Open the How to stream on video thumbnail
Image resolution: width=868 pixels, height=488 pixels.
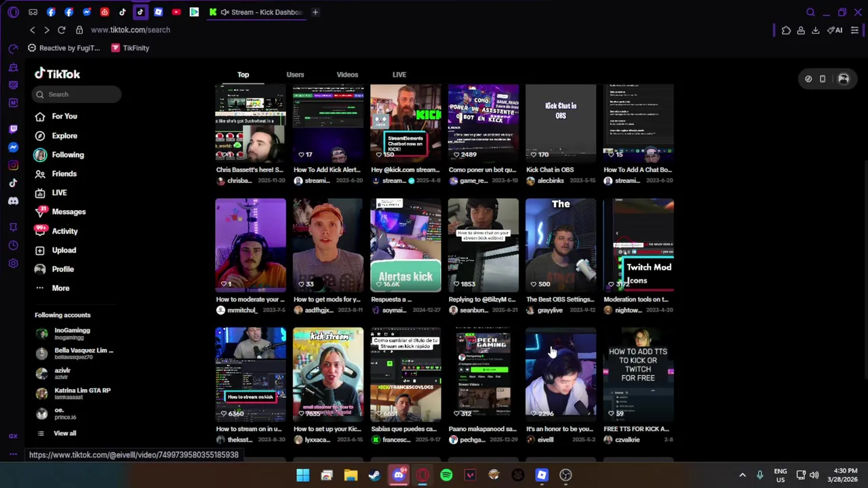[251, 374]
